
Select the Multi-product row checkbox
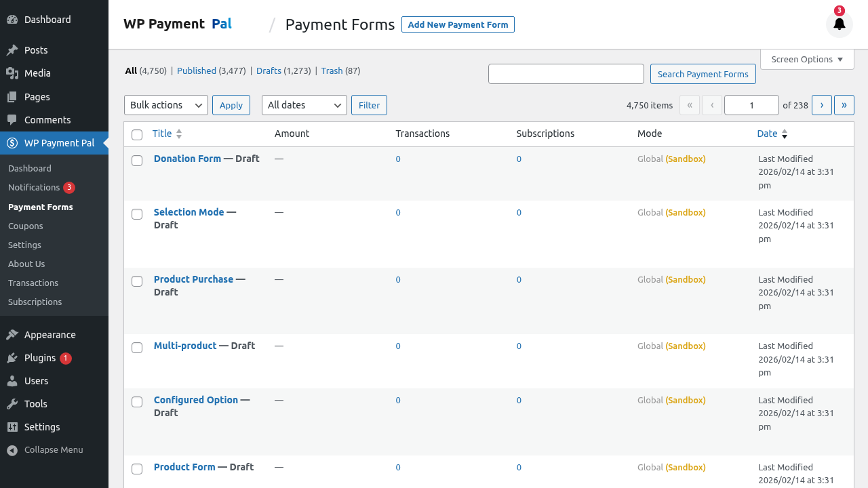coord(137,348)
